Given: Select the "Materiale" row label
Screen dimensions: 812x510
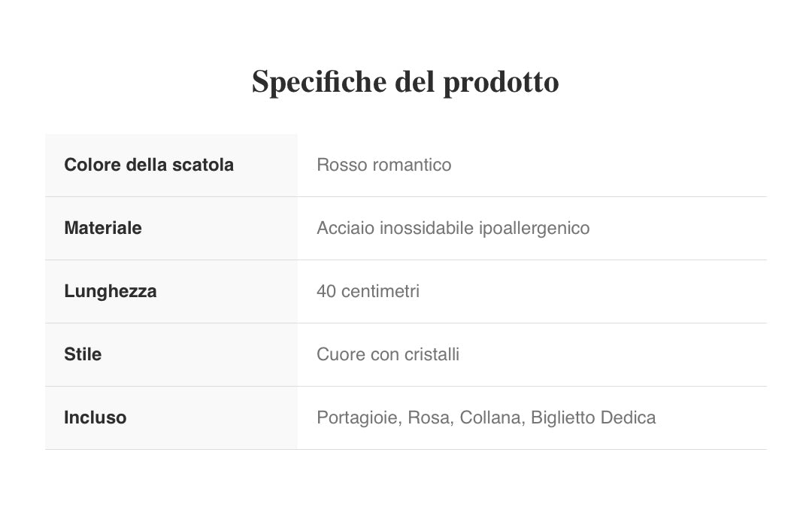Looking at the screenshot, I should click(103, 228).
